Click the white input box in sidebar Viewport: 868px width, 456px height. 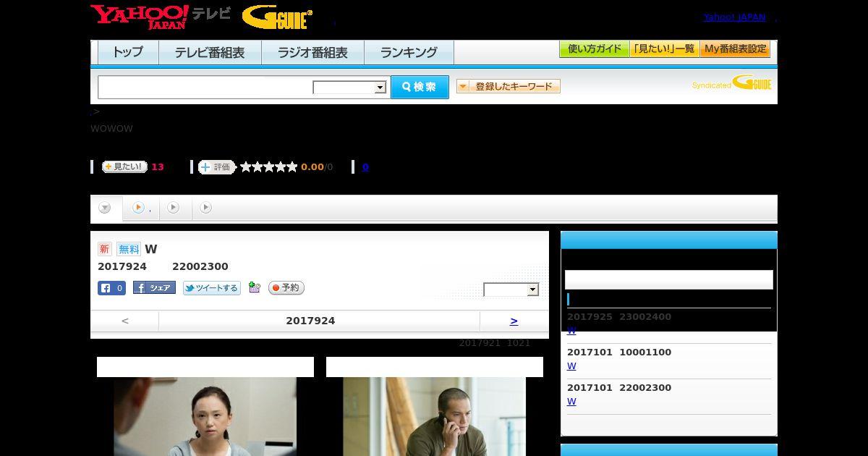click(669, 280)
